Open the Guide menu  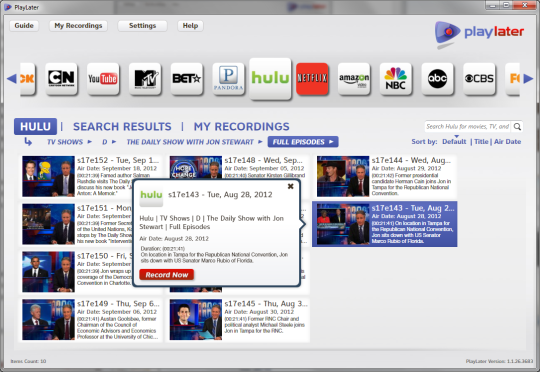click(24, 25)
